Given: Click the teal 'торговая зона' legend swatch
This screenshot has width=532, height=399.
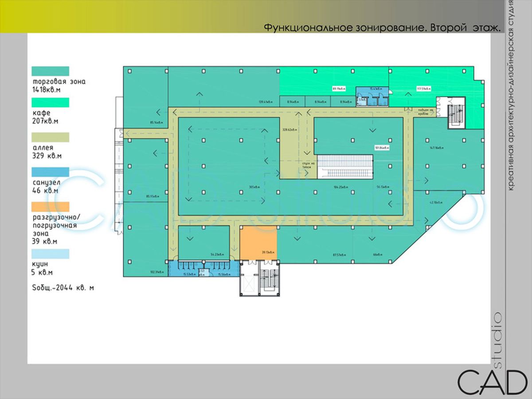Looking at the screenshot, I should point(50,71).
